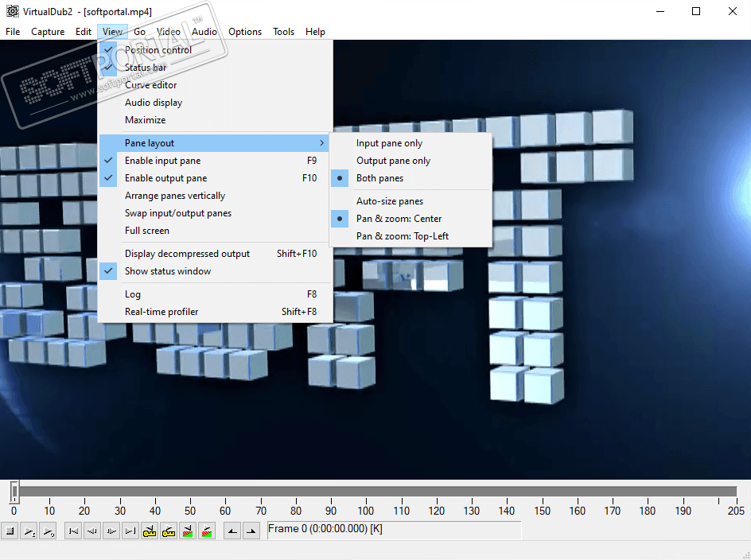Open the Curve editor

tap(215, 85)
